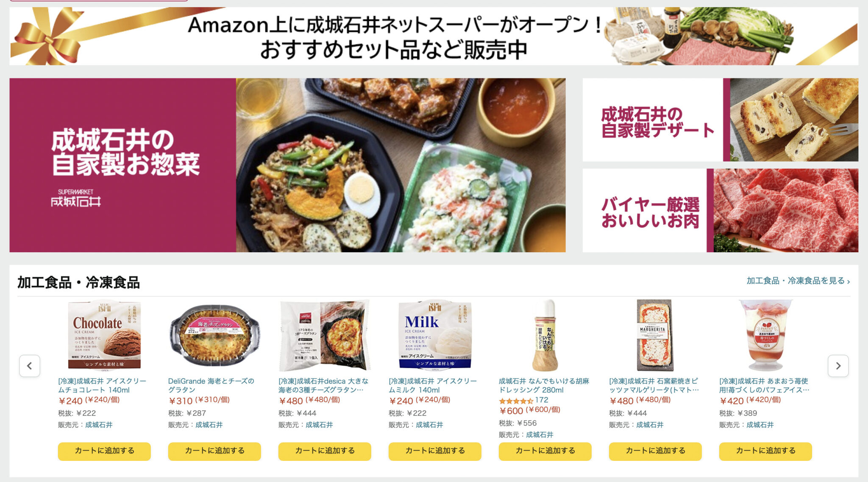Add sesame dressing 280ml to cart

545,451
